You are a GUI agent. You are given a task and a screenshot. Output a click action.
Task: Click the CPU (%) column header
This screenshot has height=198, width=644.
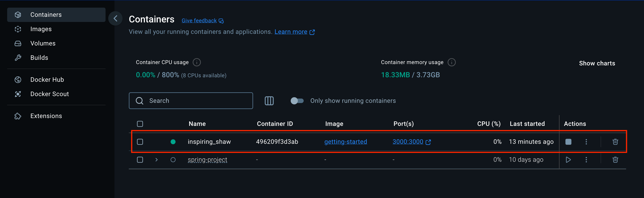tap(489, 124)
